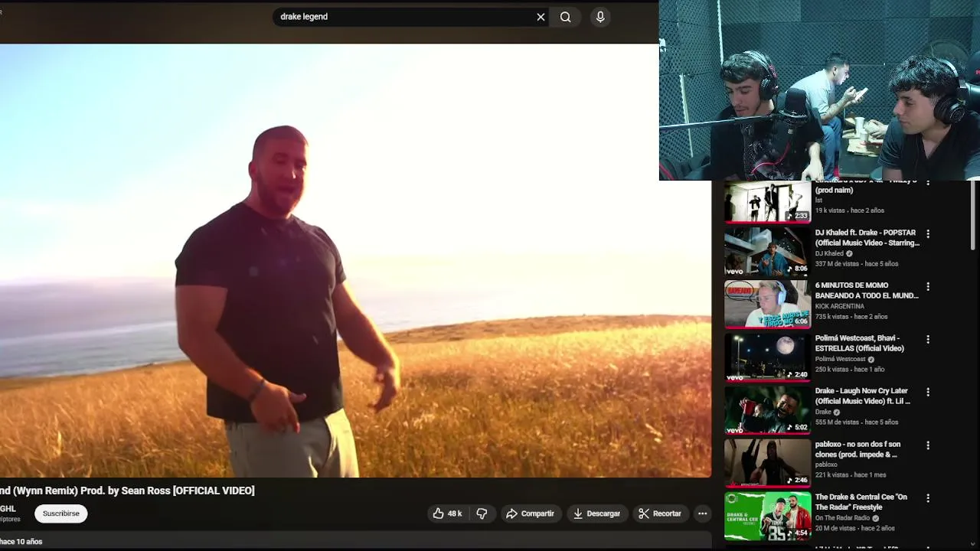Click the main video player area

point(355,260)
